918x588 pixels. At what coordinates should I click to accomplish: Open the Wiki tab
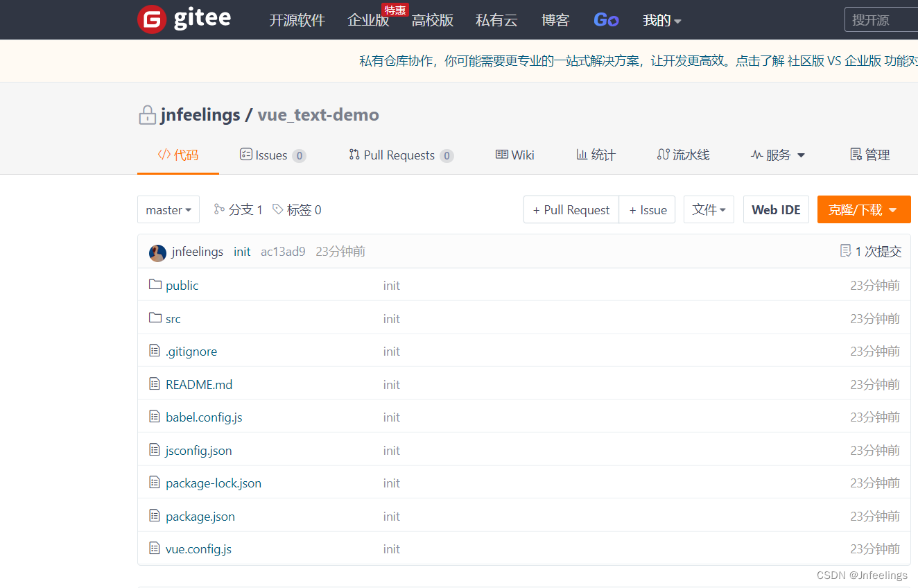(x=514, y=155)
